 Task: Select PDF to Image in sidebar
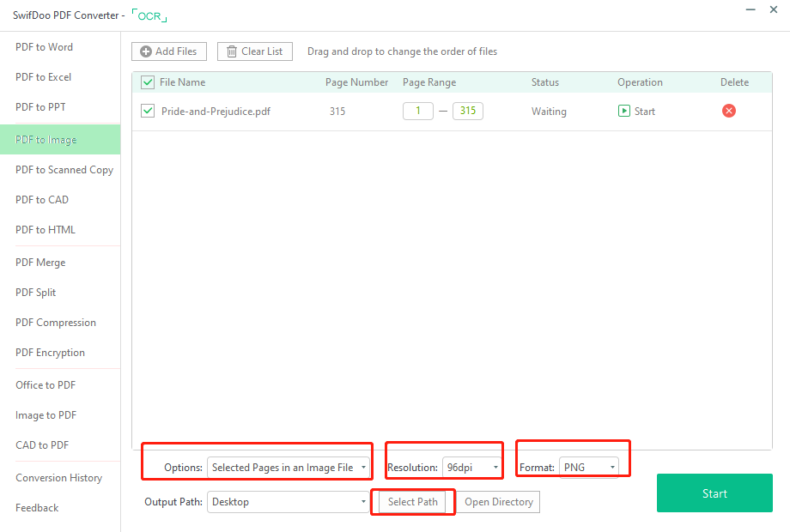pos(60,139)
